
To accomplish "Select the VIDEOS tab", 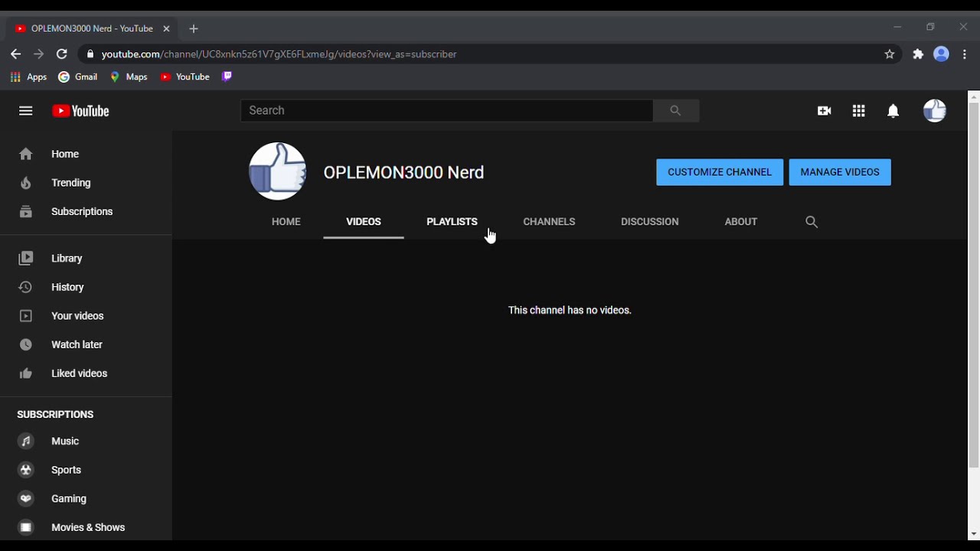I will pyautogui.click(x=364, y=222).
